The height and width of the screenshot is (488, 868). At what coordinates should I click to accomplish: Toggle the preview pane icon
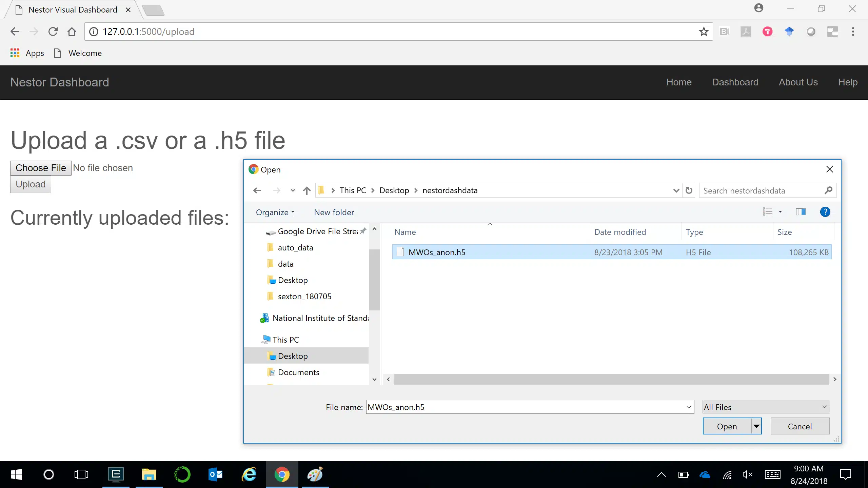click(x=801, y=212)
